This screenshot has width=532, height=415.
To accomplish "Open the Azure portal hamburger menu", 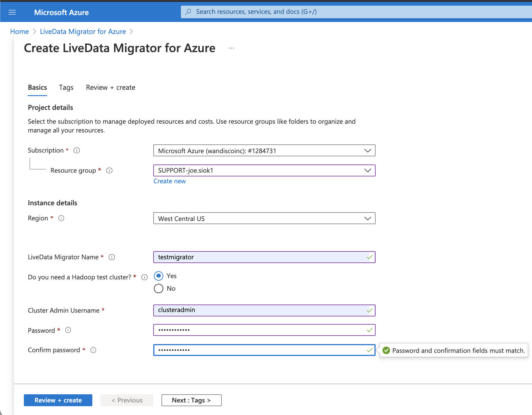I will [12, 12].
